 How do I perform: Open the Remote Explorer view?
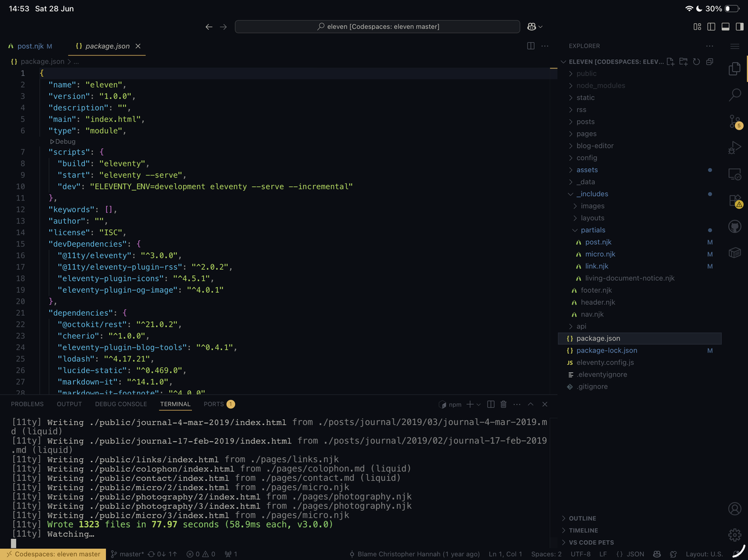pos(735,174)
